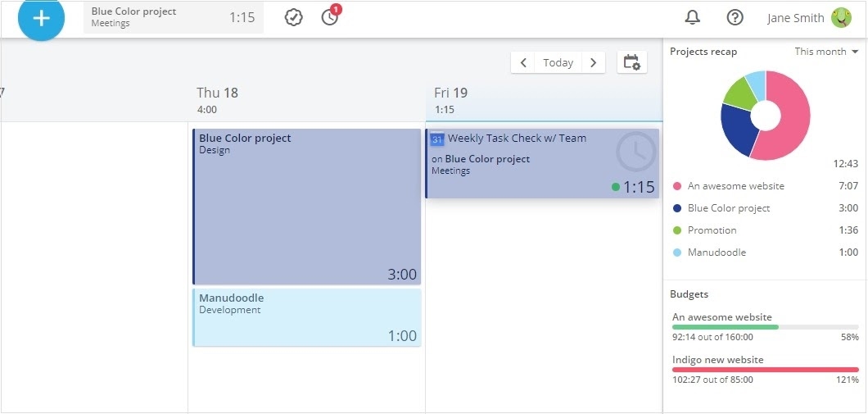This screenshot has height=414, width=868.
Task: Open calendar settings icon
Action: [631, 62]
